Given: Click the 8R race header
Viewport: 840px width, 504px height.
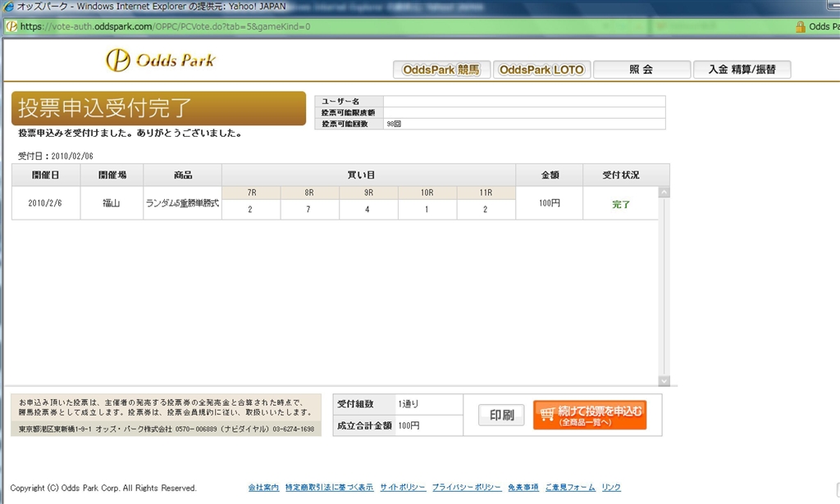Looking at the screenshot, I should click(309, 193).
